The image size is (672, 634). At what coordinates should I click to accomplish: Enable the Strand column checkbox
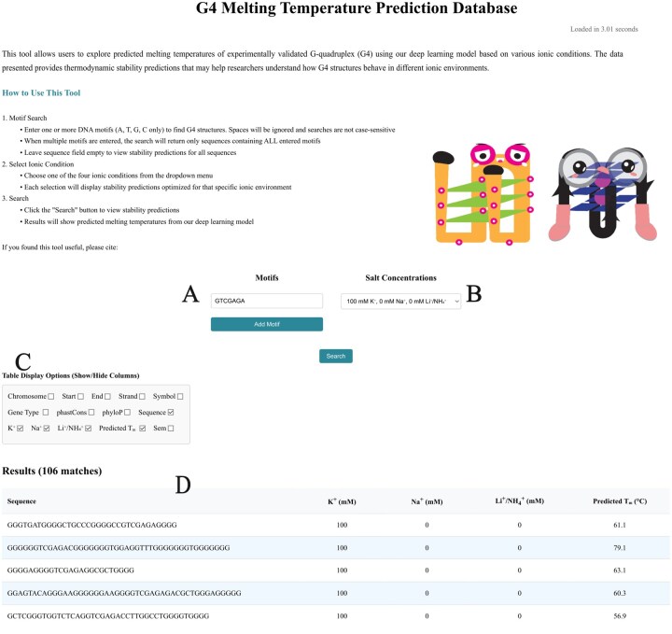(x=142, y=397)
